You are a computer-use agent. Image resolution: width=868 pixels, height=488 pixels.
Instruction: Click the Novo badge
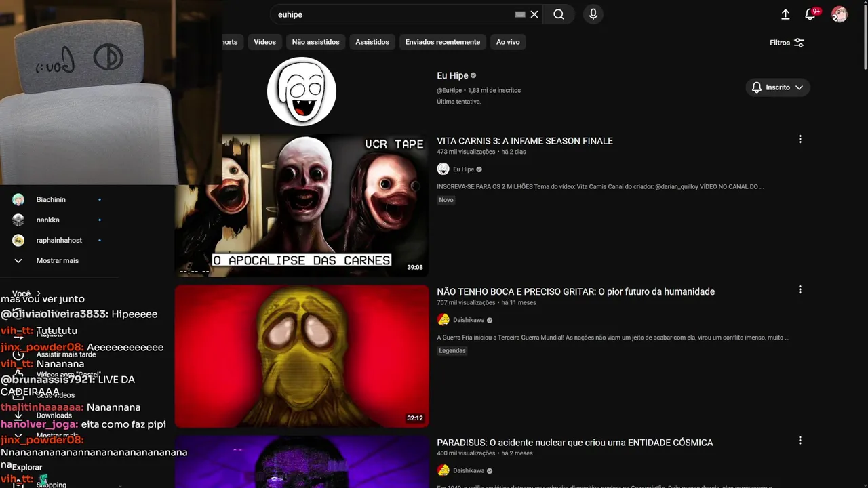(x=446, y=200)
